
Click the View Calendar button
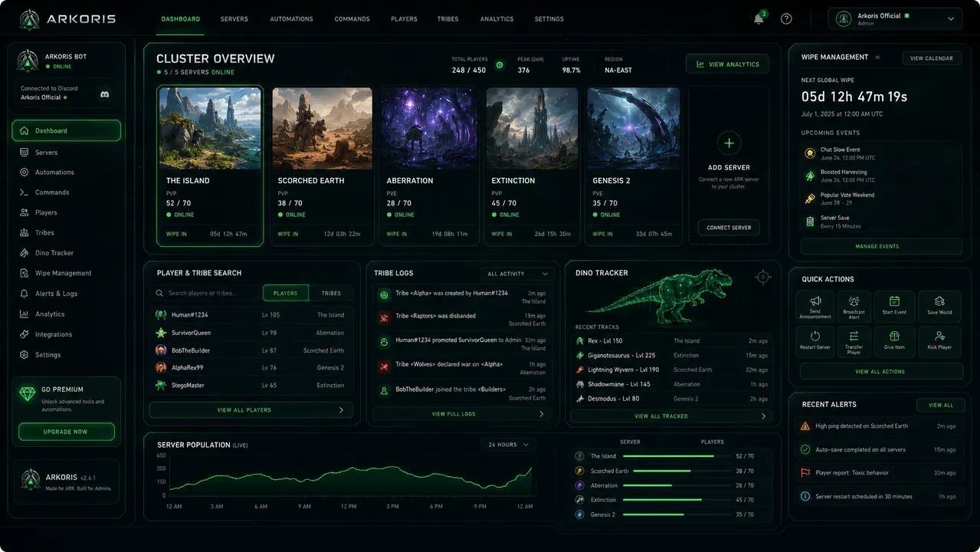point(932,58)
